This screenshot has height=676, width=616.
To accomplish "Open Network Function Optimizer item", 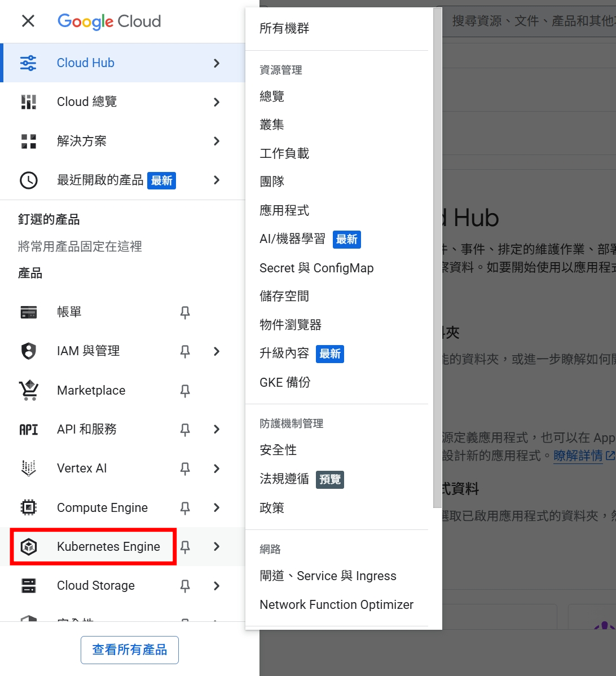I will [x=336, y=605].
